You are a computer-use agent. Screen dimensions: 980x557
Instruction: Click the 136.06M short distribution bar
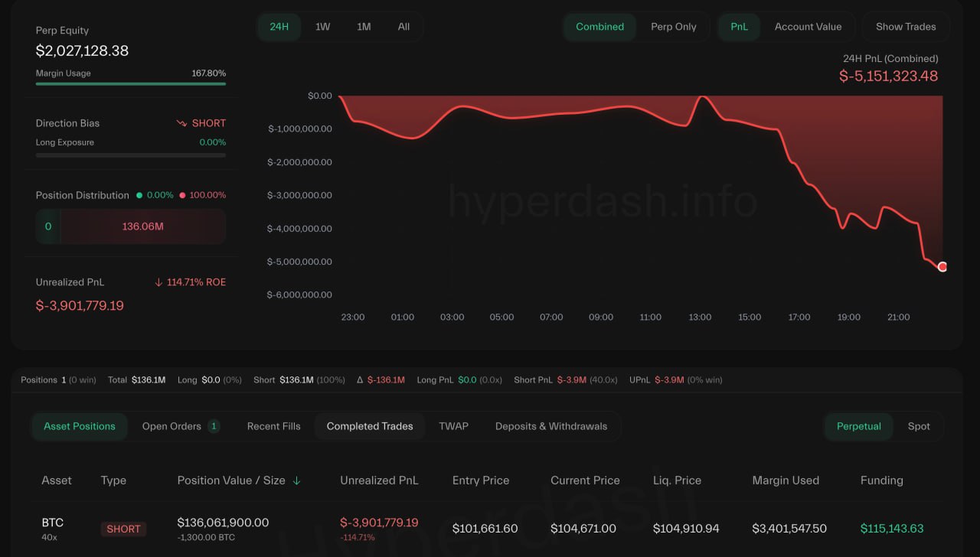pos(142,226)
